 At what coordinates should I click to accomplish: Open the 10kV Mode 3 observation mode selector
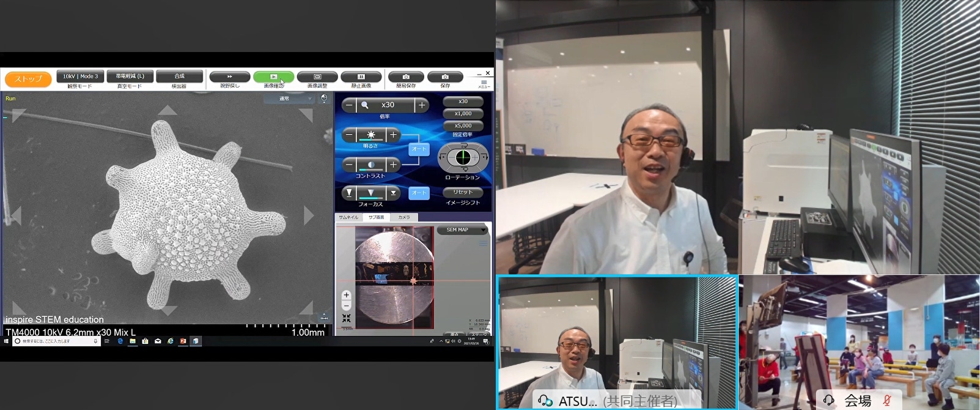tap(80, 76)
